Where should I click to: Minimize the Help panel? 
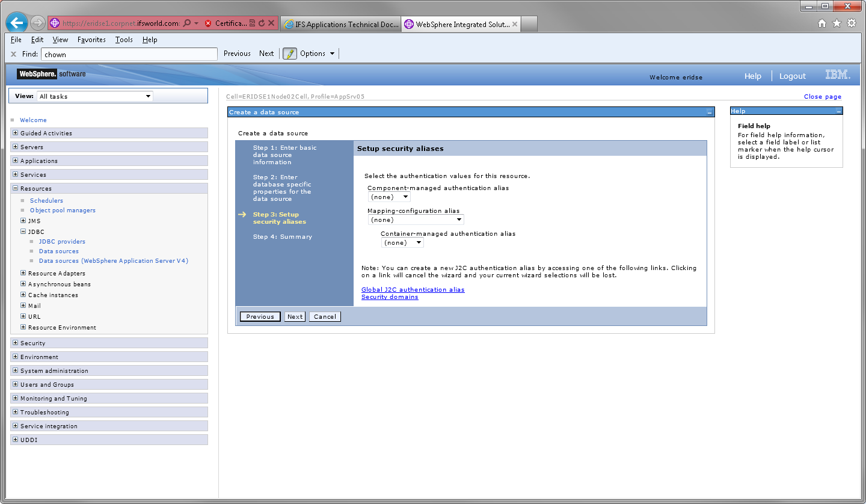(838, 111)
